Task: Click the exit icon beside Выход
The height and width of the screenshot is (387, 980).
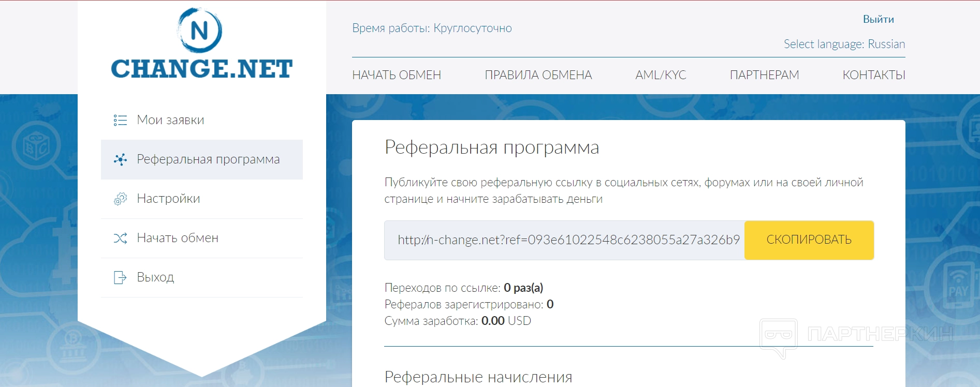Action: (120, 278)
